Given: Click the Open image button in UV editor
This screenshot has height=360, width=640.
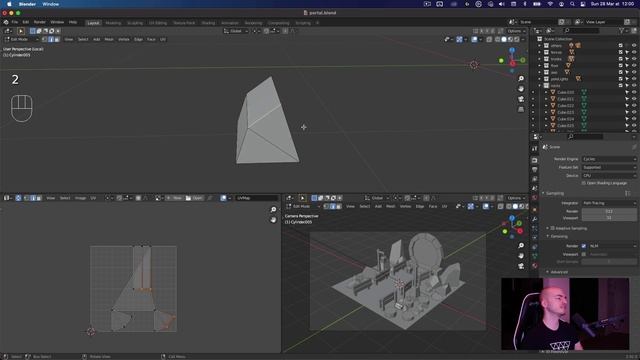Looking at the screenshot, I should tap(194, 198).
